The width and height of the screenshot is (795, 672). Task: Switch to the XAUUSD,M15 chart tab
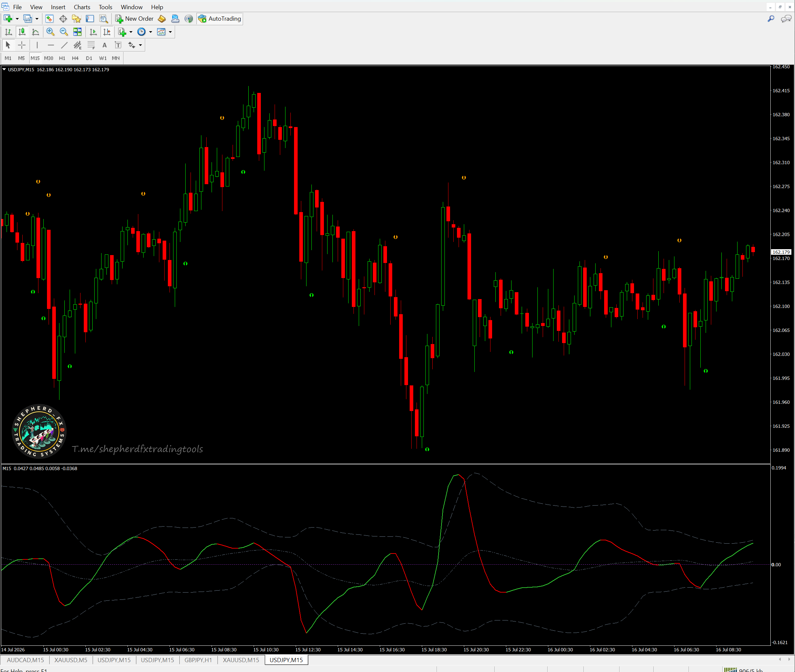(x=241, y=660)
